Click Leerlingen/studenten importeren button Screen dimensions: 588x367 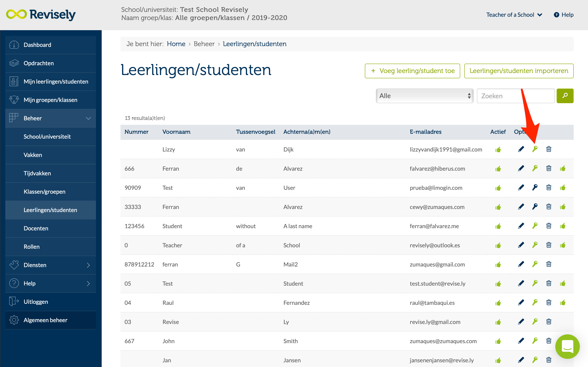click(x=519, y=71)
